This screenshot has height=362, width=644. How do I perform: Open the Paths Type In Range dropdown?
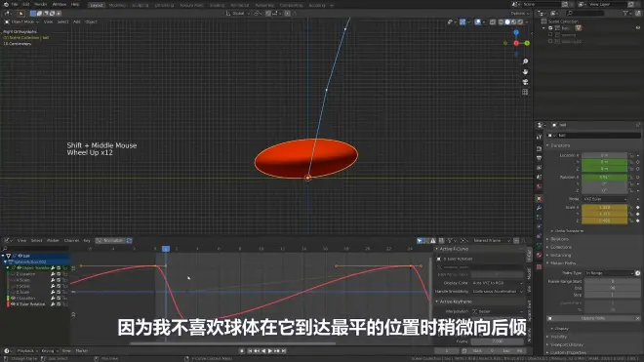coord(610,273)
